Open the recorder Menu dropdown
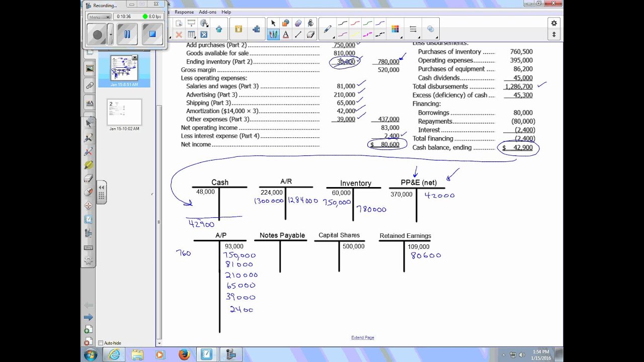644x362 pixels. [x=99, y=17]
